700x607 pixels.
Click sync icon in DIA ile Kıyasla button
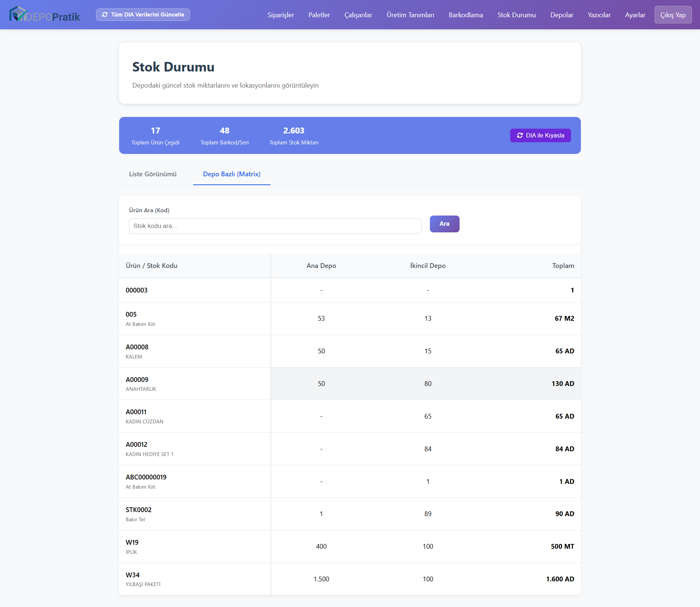[520, 136]
